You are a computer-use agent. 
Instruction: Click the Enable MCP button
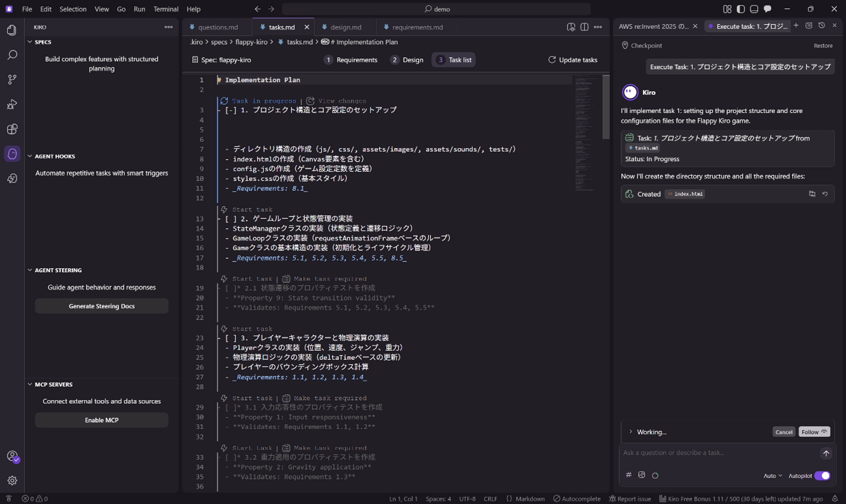(101, 420)
